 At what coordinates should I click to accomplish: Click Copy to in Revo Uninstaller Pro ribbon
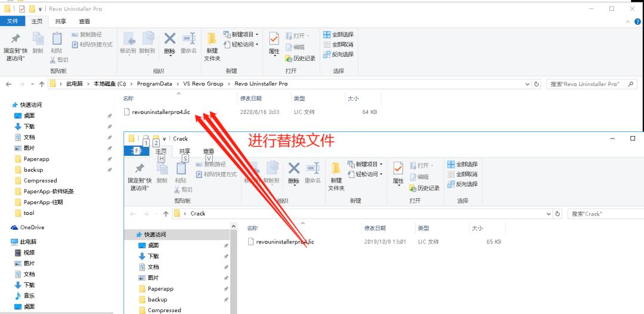(147, 43)
